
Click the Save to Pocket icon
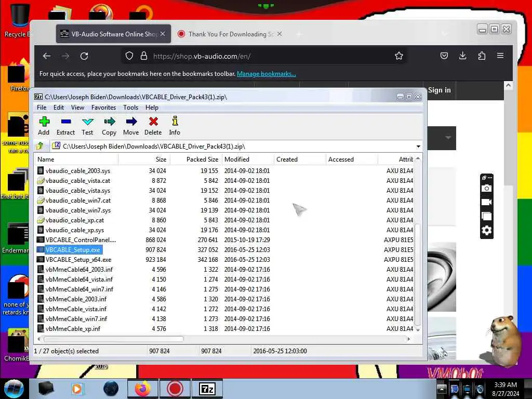coord(444,56)
